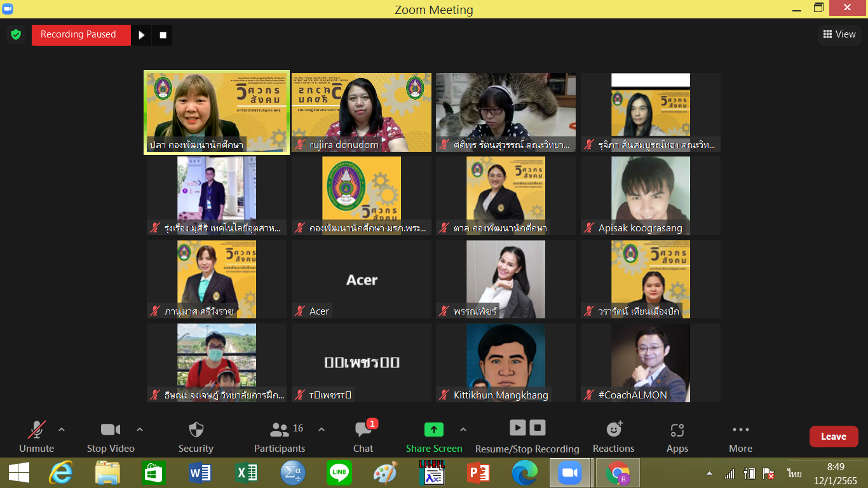Expand Share Screen options arrow
Screen dimensions: 868x488
463,430
